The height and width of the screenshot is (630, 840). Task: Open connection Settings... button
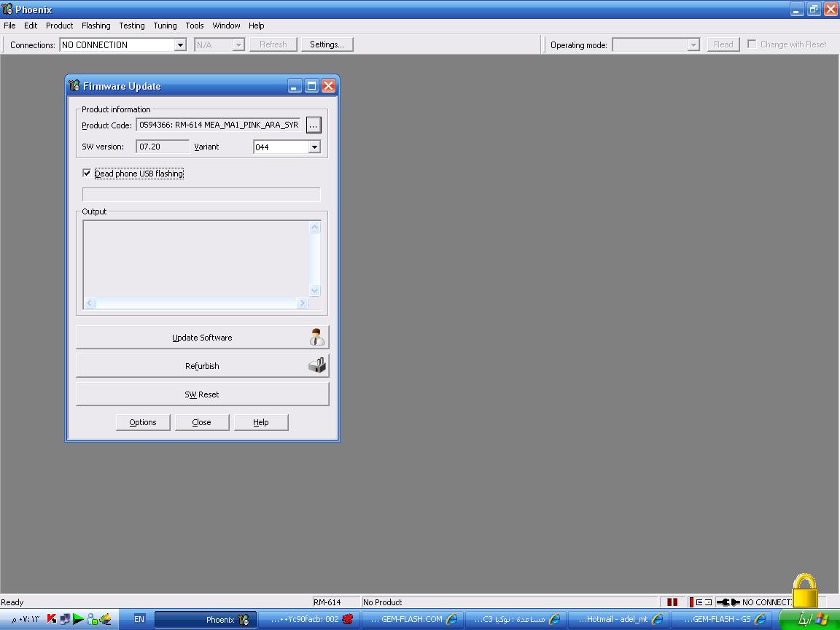pyautogui.click(x=327, y=44)
